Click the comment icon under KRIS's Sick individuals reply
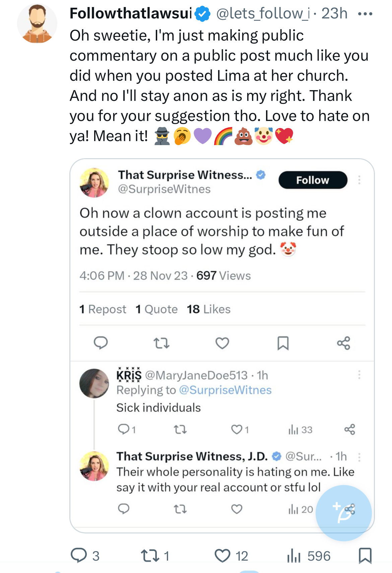The height and width of the screenshot is (573, 392). (x=124, y=429)
